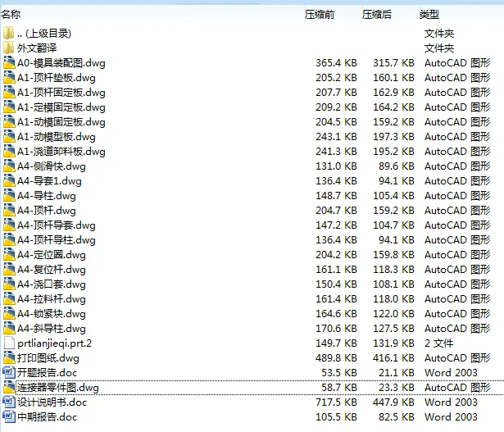Click the A1-顶杆垫板.dwg file icon
The width and height of the screenshot is (504, 432).
[9, 77]
